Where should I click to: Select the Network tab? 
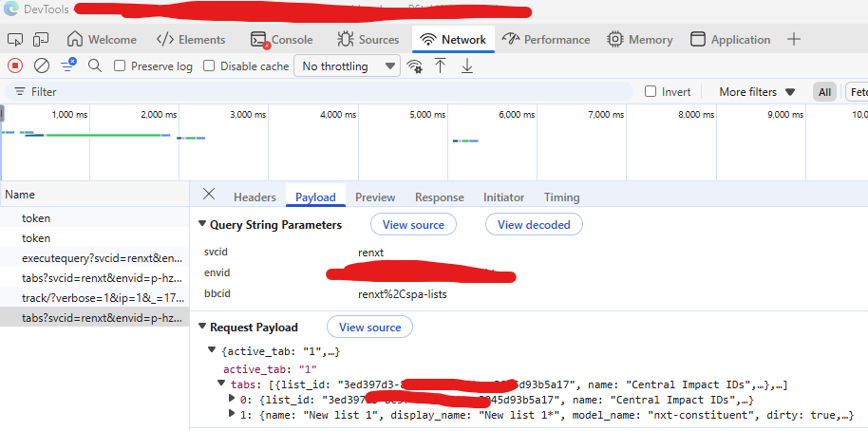[x=453, y=40]
